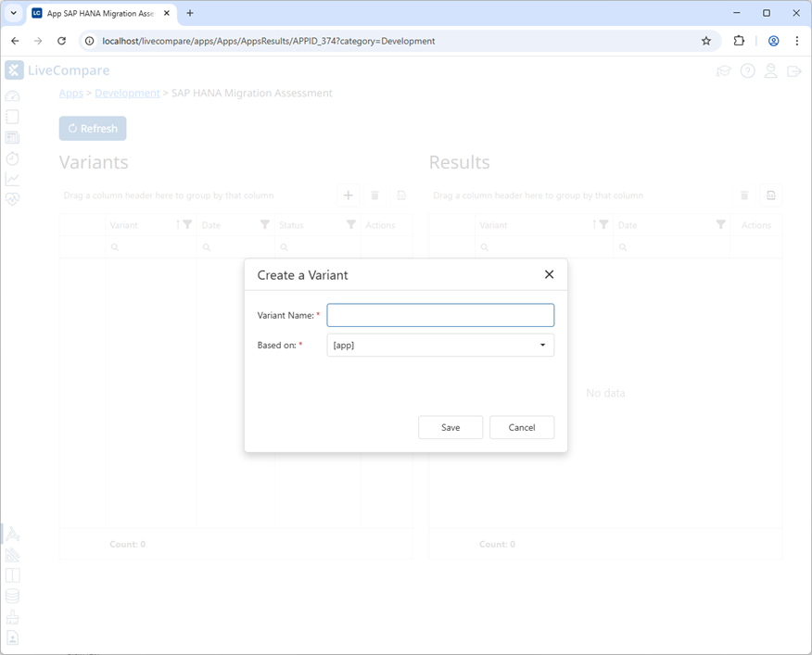Open the table layout sidebar icon

coord(12,138)
